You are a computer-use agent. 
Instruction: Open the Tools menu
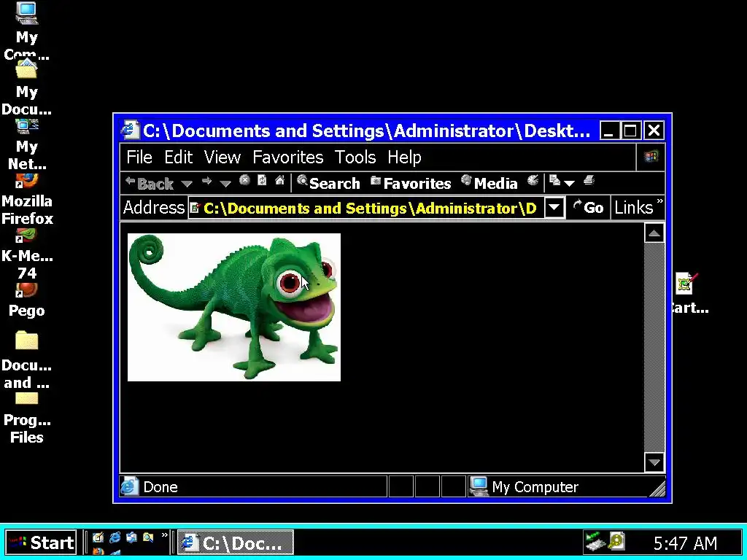pyautogui.click(x=355, y=157)
